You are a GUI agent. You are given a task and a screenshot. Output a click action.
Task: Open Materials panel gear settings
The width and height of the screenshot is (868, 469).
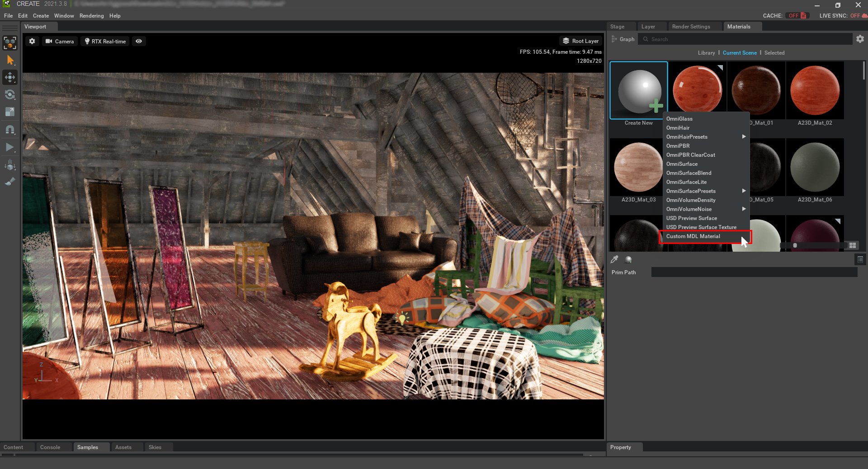pyautogui.click(x=860, y=39)
